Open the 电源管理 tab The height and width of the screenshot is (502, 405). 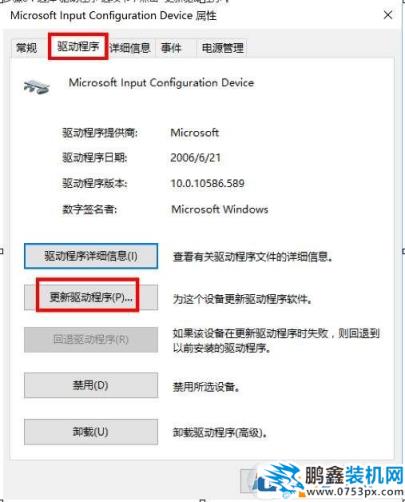(223, 48)
